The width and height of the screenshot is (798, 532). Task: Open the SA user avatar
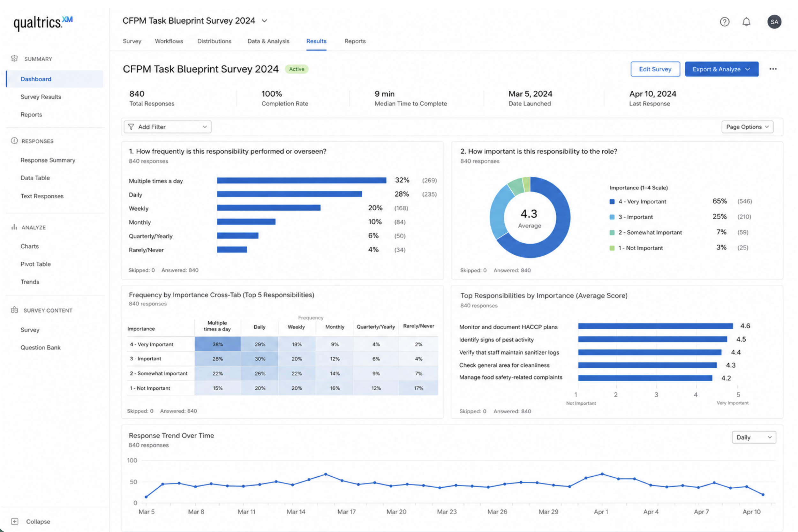coord(774,22)
